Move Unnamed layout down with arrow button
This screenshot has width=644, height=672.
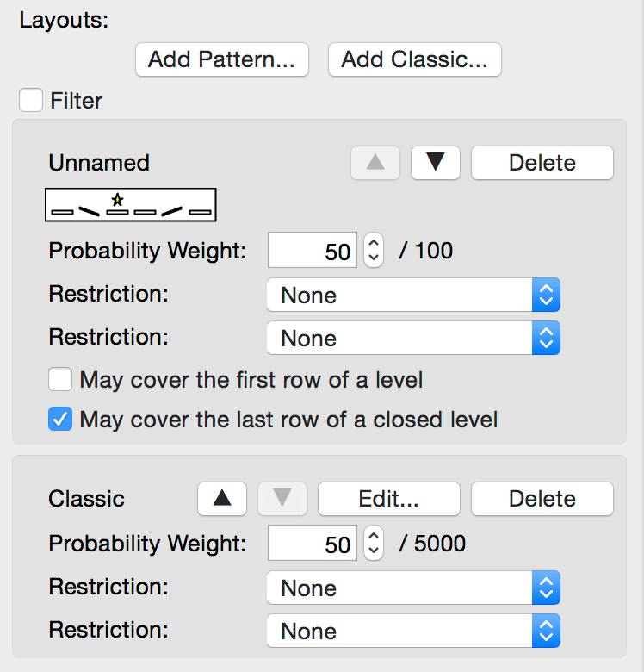click(x=435, y=163)
